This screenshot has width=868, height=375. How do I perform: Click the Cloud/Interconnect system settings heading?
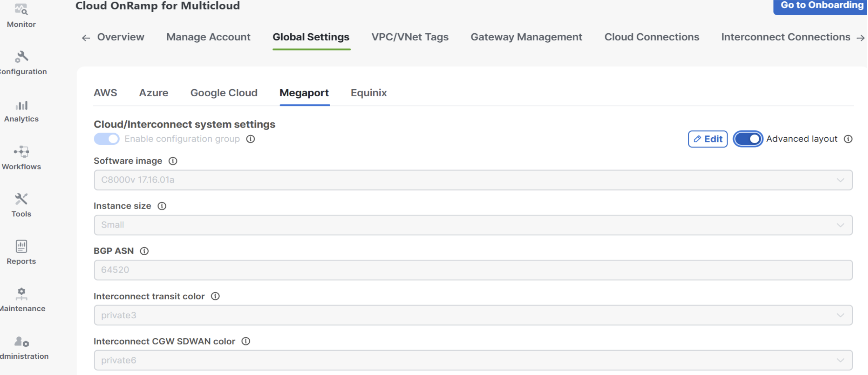pos(184,124)
